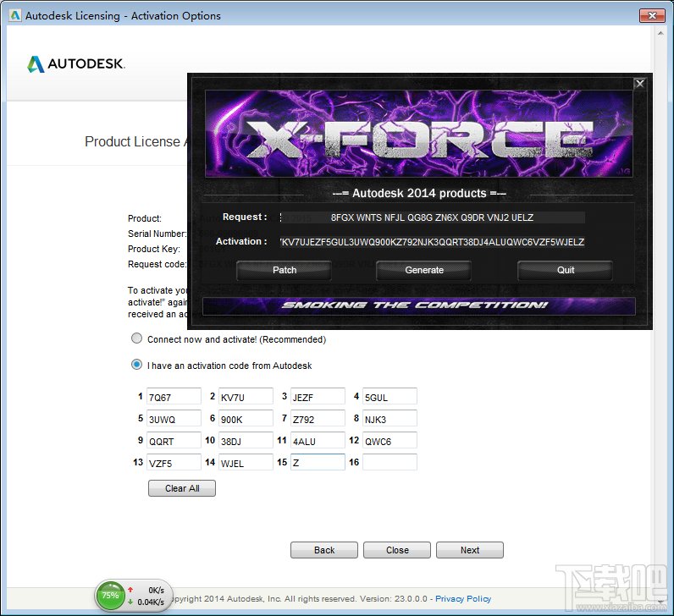Click the Product Key label
The height and width of the screenshot is (616, 674).
(x=154, y=249)
